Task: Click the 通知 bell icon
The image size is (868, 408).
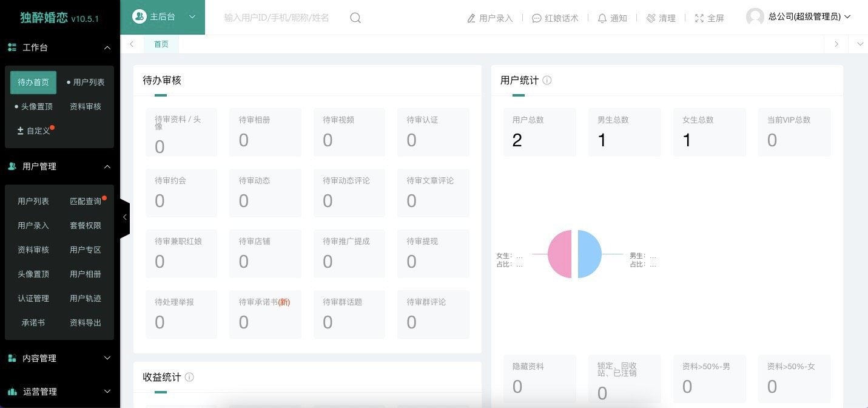Action: pos(602,18)
